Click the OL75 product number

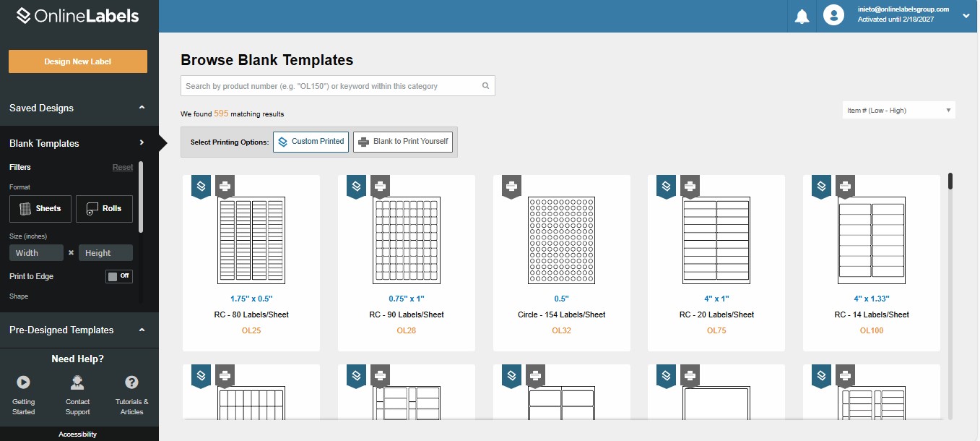pos(716,330)
